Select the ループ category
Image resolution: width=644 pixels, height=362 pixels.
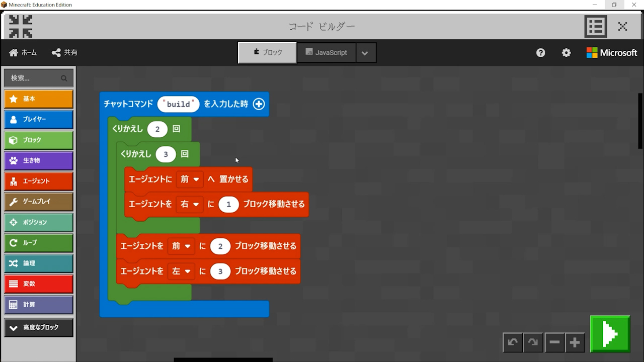[x=39, y=243]
